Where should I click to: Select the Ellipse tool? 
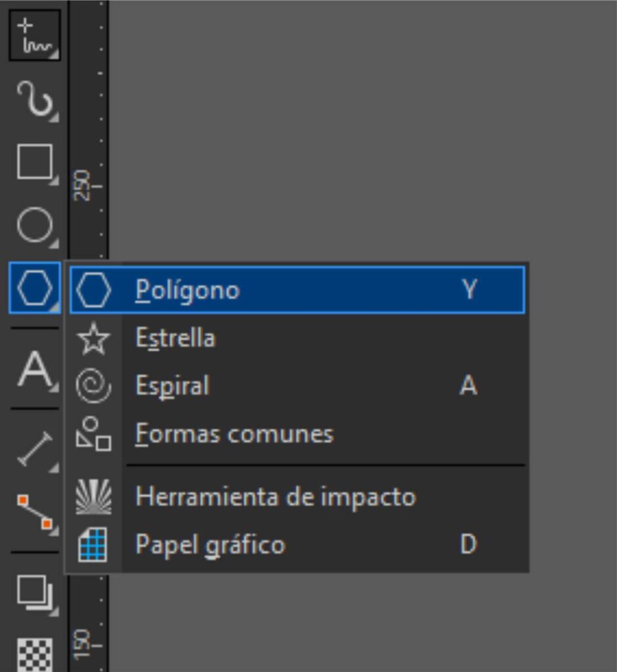34,226
